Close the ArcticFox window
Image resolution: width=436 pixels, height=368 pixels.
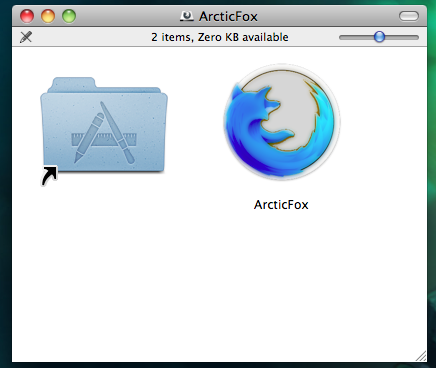[x=27, y=16]
